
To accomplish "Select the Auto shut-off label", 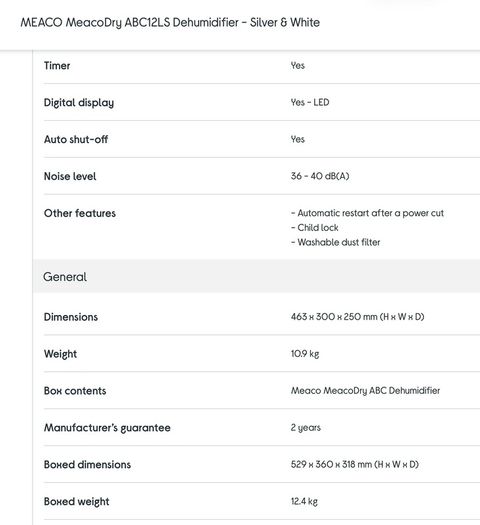I will point(76,139).
